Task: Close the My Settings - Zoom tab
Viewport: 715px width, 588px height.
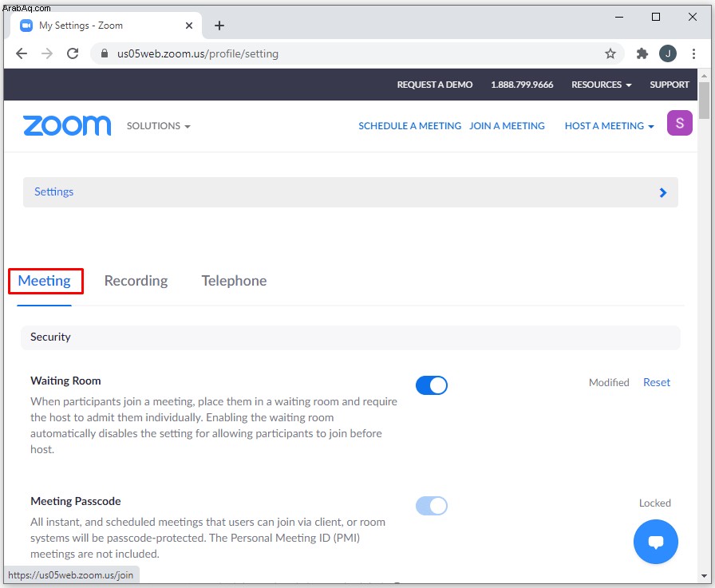Action: pos(189,26)
